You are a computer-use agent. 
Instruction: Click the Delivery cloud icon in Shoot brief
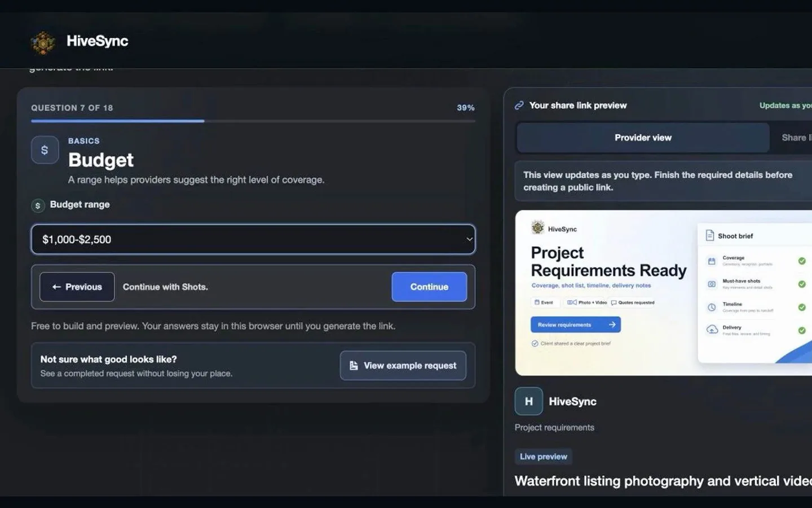pos(712,330)
